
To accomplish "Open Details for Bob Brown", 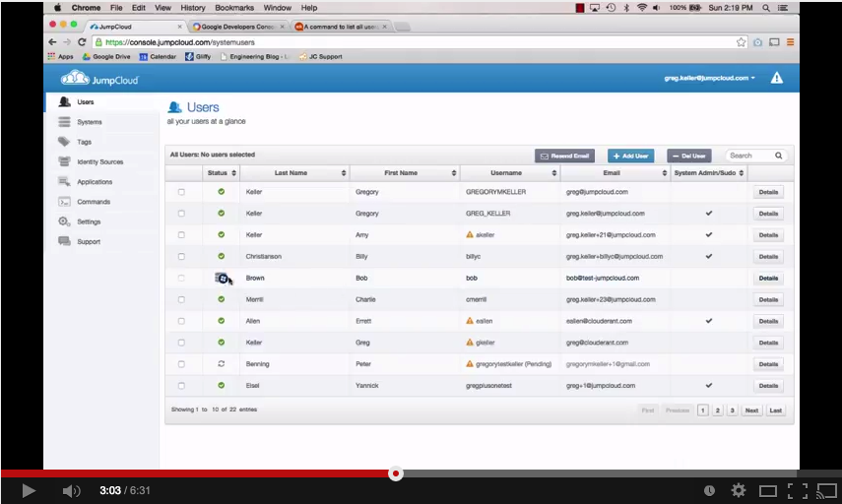I will pyautogui.click(x=768, y=278).
